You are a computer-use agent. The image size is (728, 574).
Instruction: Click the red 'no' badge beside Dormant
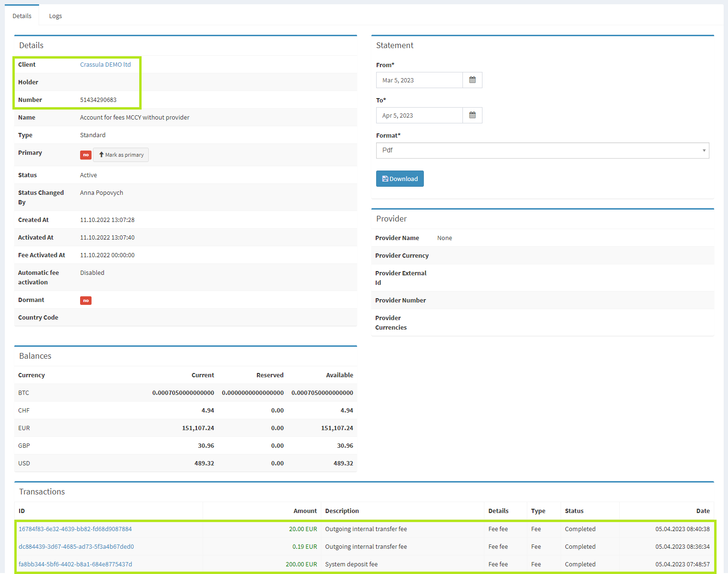[86, 301]
